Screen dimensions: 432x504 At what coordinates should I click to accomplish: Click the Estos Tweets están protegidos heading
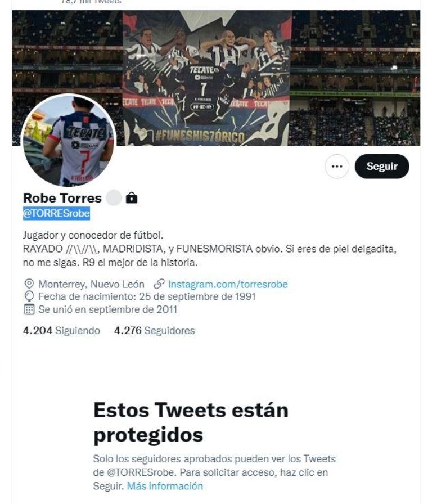(191, 422)
